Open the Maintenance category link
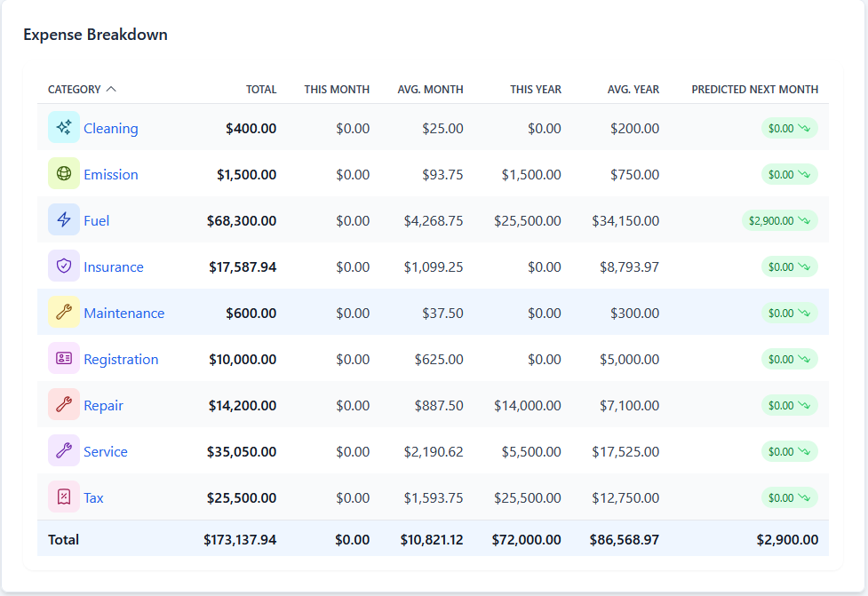 [123, 313]
